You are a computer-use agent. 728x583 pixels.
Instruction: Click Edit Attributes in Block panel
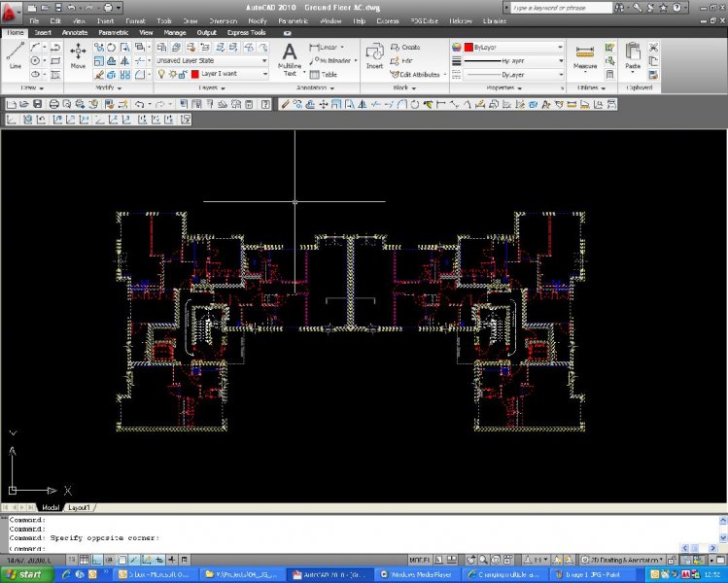point(418,74)
